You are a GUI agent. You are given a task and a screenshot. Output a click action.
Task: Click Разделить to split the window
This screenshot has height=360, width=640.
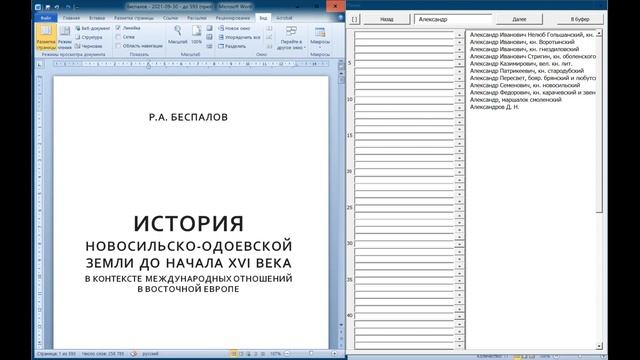pyautogui.click(x=232, y=46)
